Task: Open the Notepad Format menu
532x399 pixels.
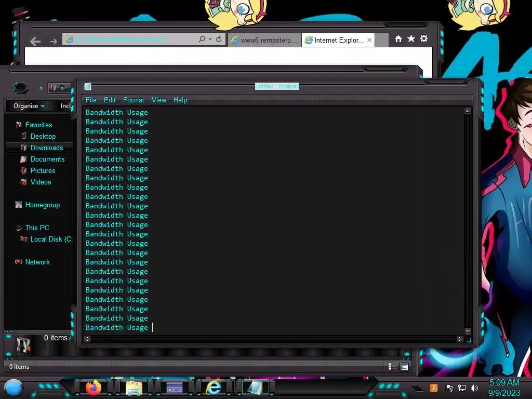Action: tap(134, 100)
